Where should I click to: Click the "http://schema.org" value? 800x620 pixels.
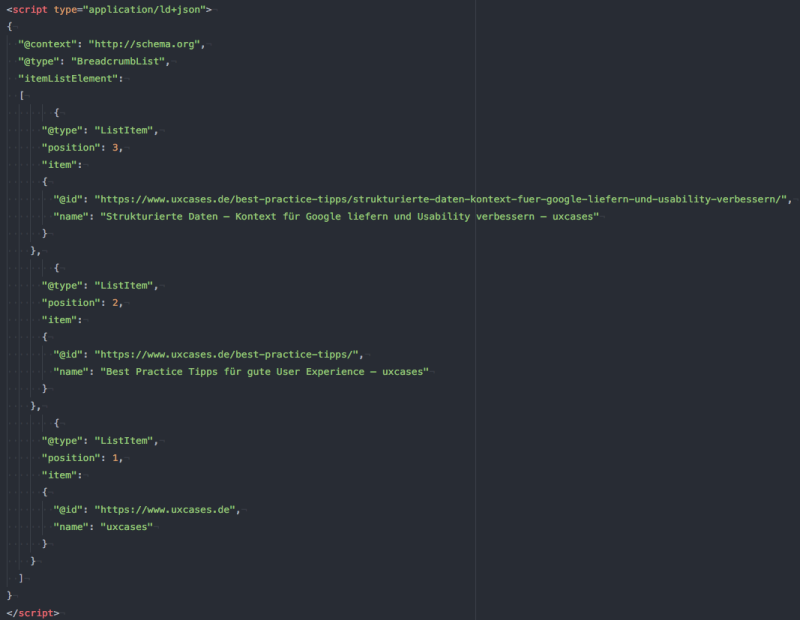[x=143, y=44]
